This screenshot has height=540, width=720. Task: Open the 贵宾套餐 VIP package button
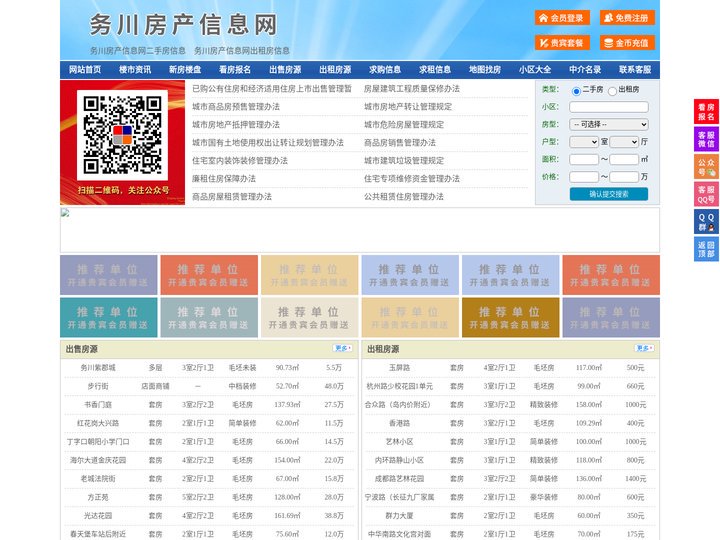coord(562,43)
